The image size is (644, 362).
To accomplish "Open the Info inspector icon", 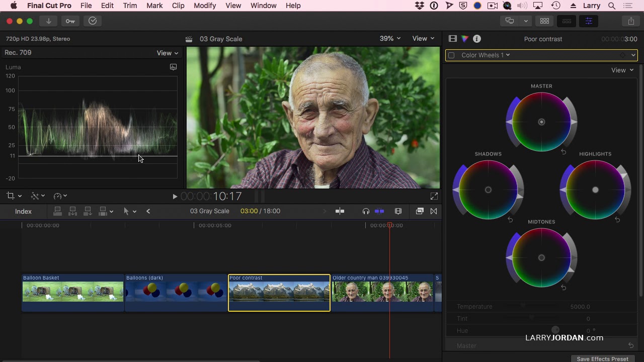I will [x=477, y=39].
